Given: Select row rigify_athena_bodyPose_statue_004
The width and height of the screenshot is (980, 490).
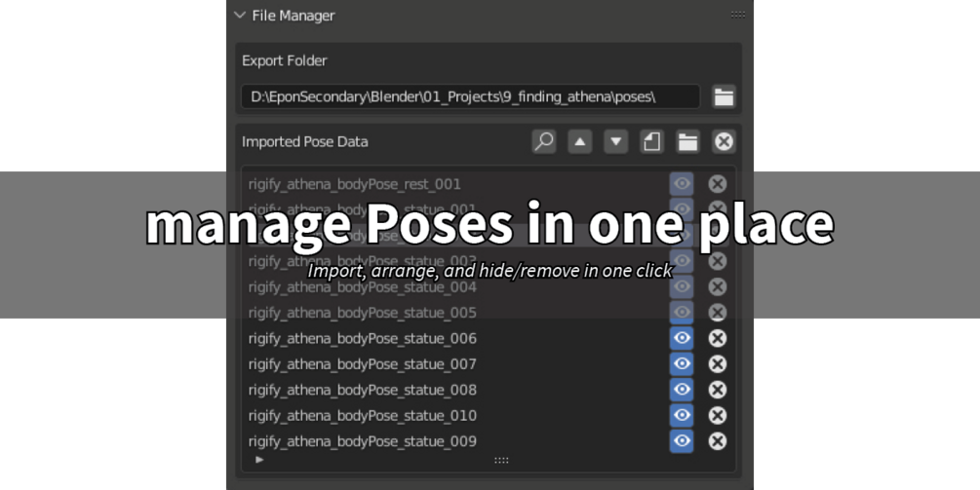Looking at the screenshot, I should (x=456, y=286).
